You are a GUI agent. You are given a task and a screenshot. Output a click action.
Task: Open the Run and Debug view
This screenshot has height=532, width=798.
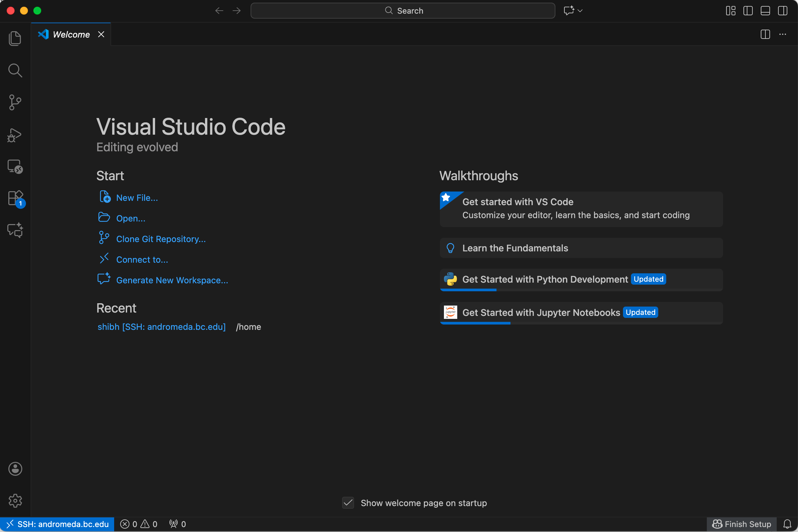pyautogui.click(x=15, y=135)
